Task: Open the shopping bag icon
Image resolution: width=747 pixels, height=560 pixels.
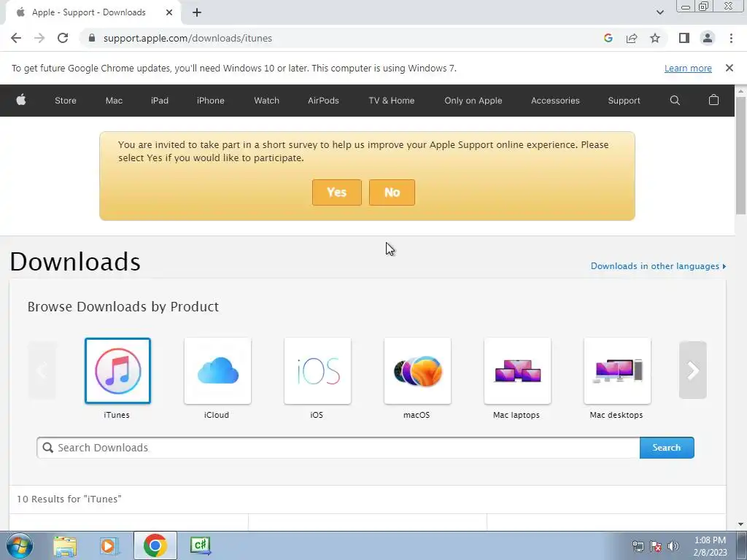Action: pyautogui.click(x=713, y=100)
